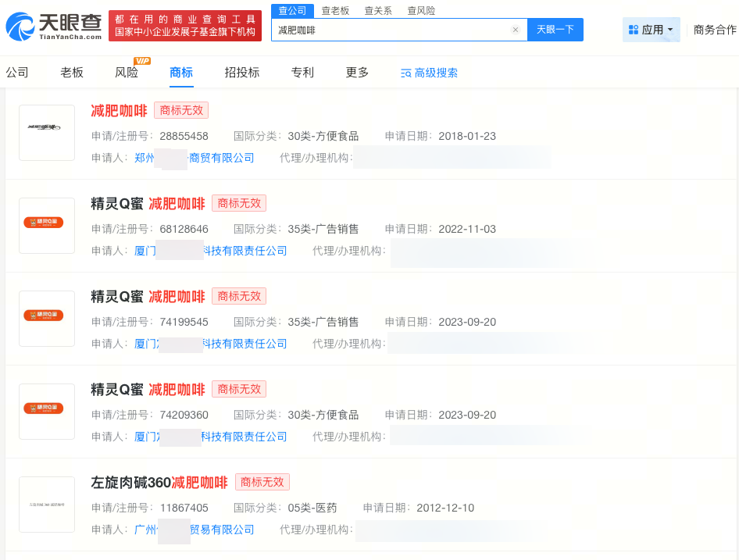Viewport: 739px width, 560px height.
Task: Select the 查老板 search tab
Action: 335,10
